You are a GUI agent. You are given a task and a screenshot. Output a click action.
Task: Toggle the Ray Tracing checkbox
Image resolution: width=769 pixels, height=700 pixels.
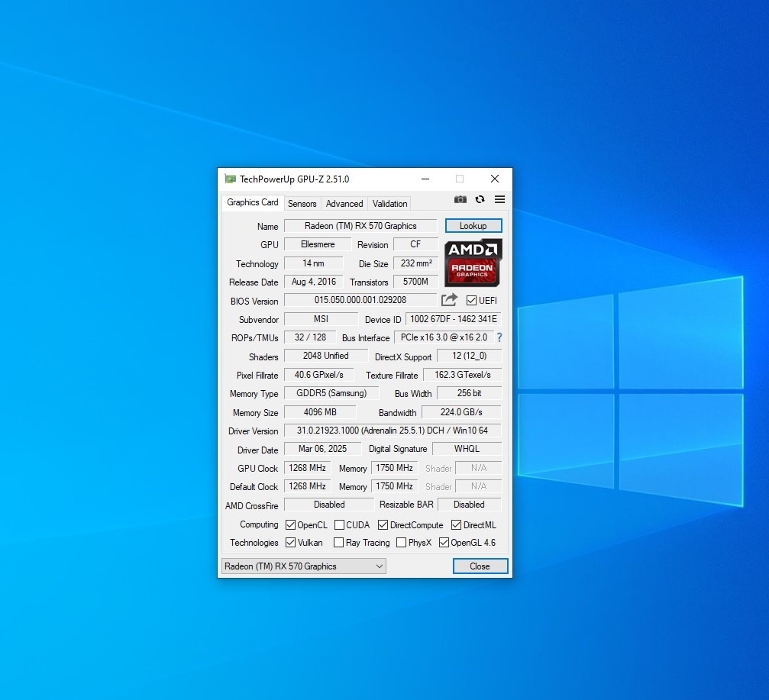pos(338,543)
